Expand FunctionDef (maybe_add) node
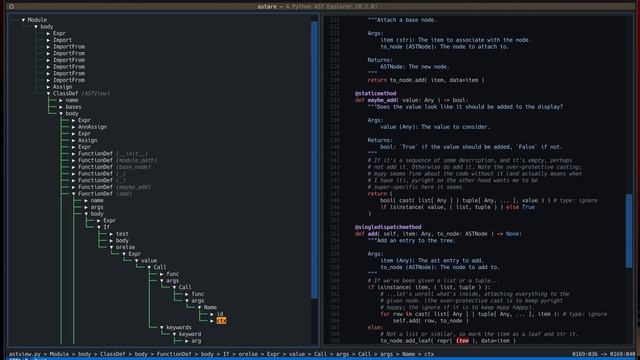640x360 pixels. click(x=74, y=187)
